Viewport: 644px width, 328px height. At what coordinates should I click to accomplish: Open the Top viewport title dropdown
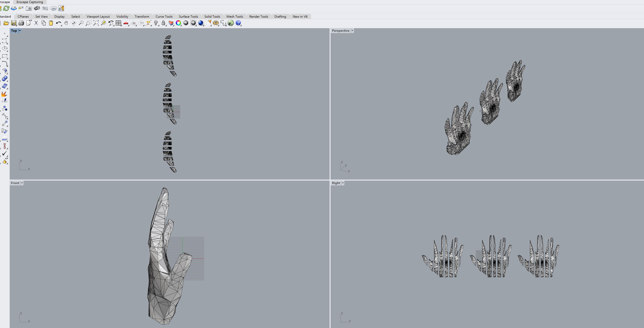[20, 31]
